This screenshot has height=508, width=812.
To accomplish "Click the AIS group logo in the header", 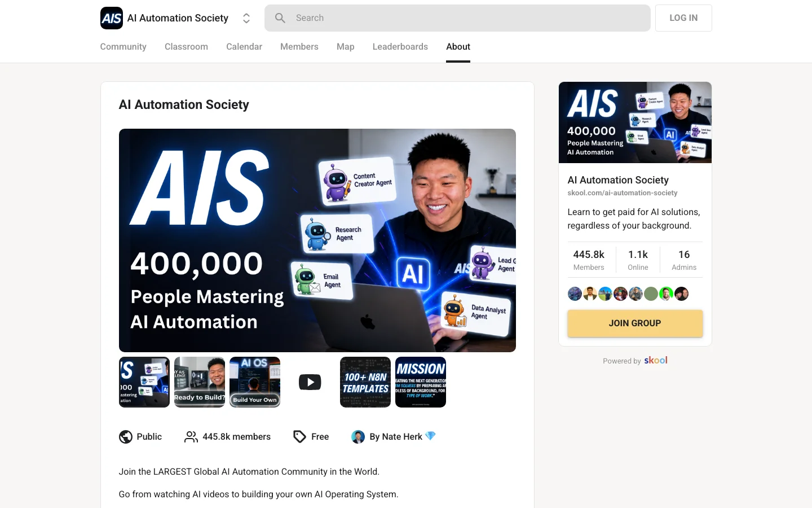I will pyautogui.click(x=112, y=18).
